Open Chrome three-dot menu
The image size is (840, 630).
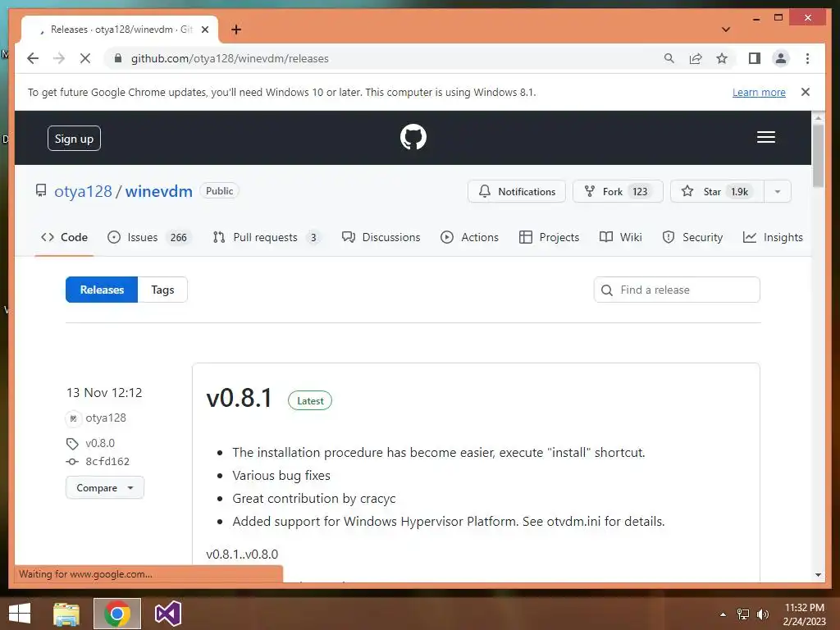tap(807, 58)
